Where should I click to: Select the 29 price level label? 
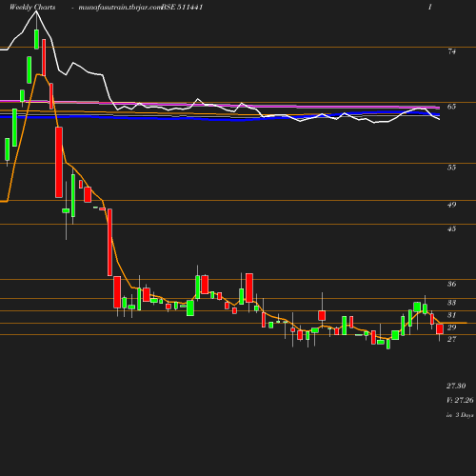(x=451, y=327)
